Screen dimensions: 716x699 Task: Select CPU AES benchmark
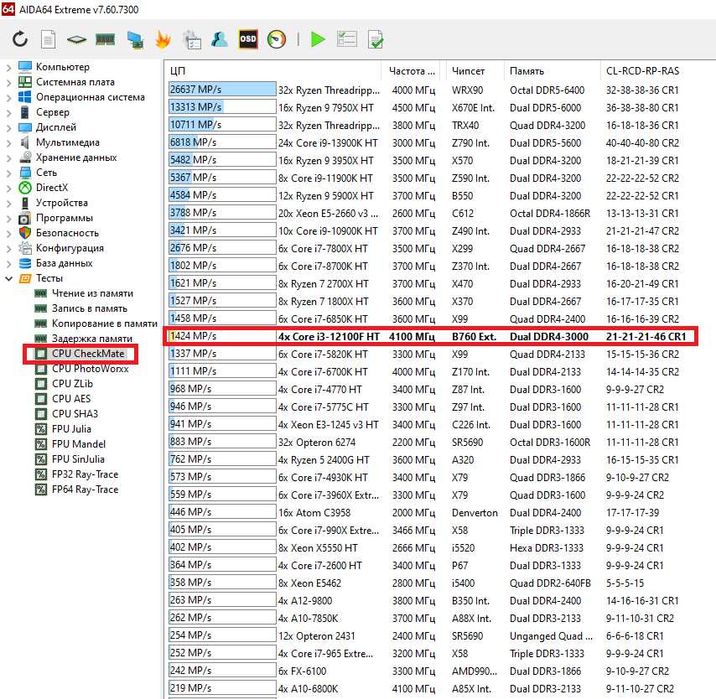pos(71,399)
